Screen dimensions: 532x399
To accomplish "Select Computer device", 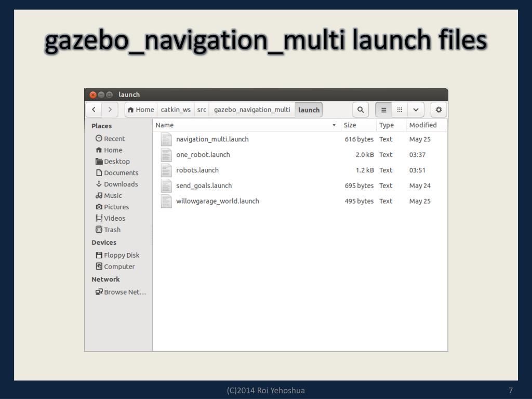I will coord(115,267).
